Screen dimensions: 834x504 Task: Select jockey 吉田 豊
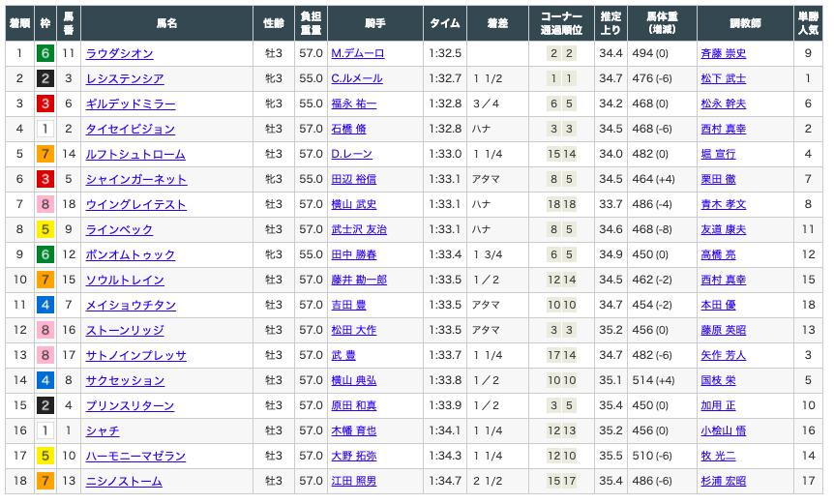pyautogui.click(x=348, y=305)
